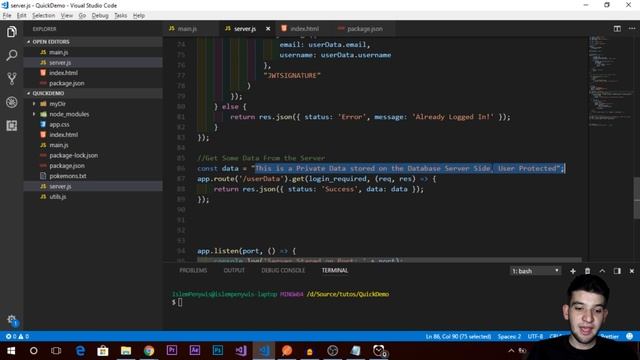Open Task View on taskbar
640x360 pixels.
[56, 351]
